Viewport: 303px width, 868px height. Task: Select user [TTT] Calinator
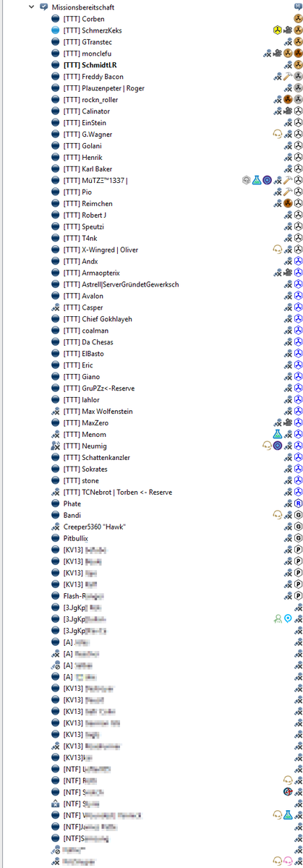(x=88, y=111)
